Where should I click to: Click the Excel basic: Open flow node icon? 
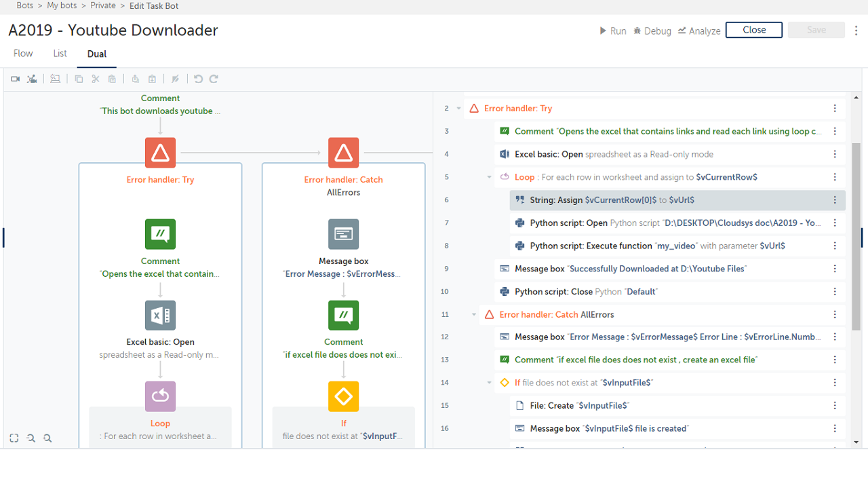click(160, 316)
